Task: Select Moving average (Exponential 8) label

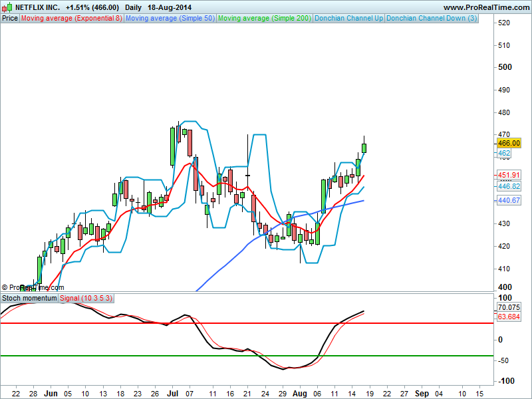Action: 71,19
